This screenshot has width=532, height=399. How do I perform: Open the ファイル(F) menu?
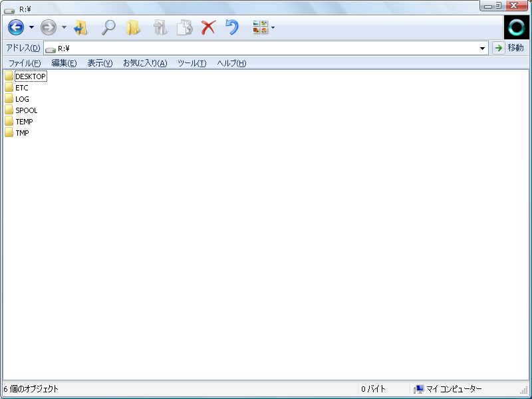point(25,63)
